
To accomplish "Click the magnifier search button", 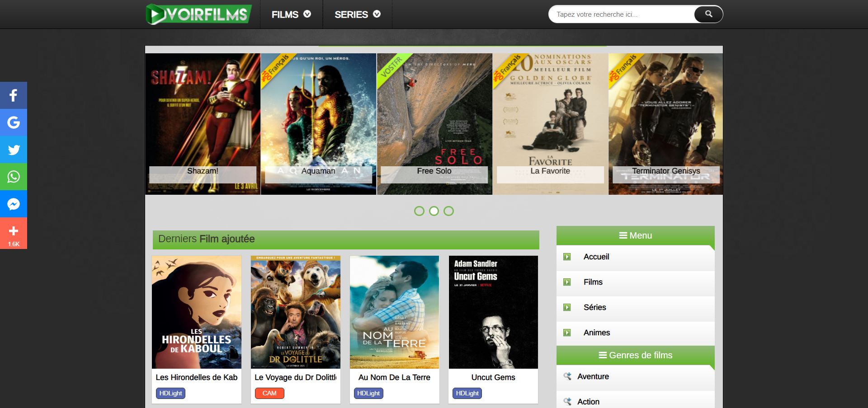I will coord(708,14).
